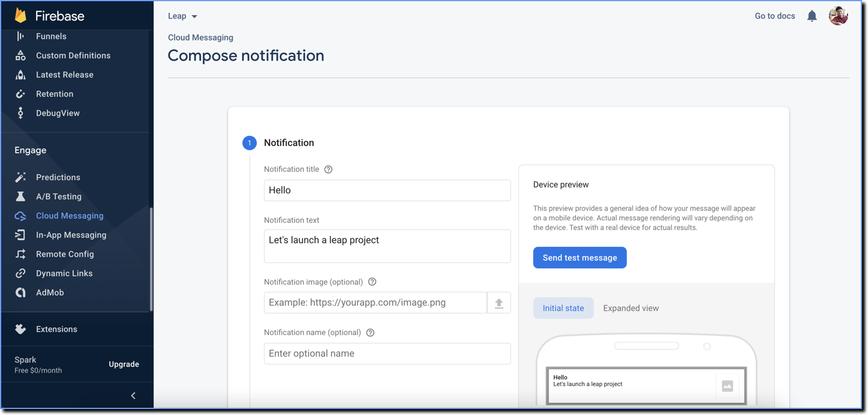Click the Device preview heading

(561, 184)
